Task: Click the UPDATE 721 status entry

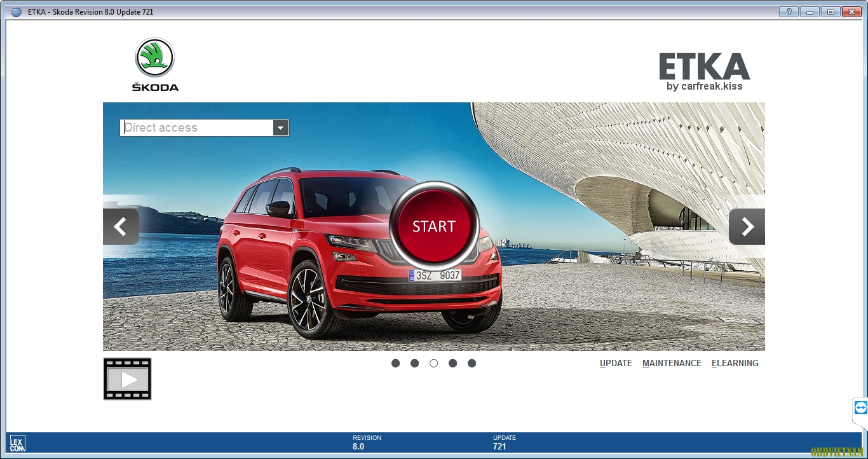Action: [505, 442]
